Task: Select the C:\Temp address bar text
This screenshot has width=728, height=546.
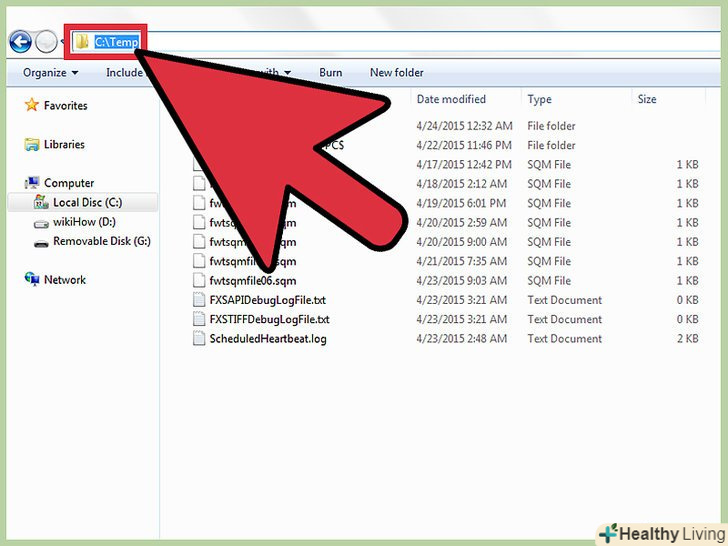Action: coord(117,42)
